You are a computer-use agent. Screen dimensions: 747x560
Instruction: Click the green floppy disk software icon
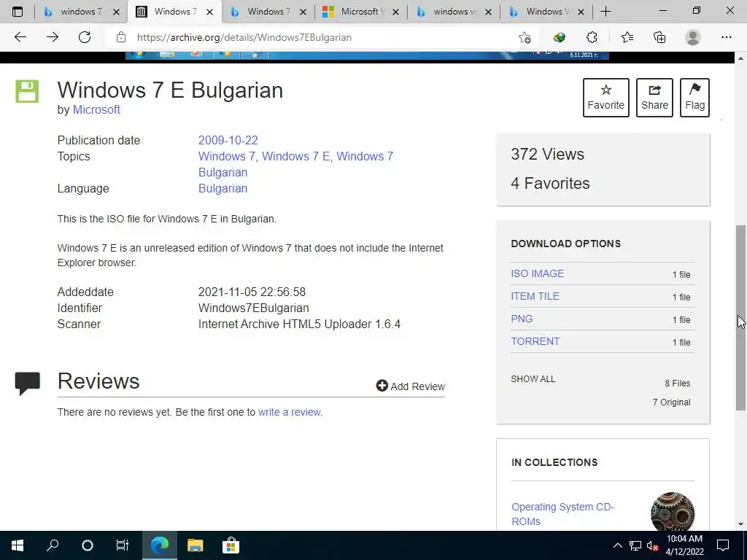click(27, 91)
